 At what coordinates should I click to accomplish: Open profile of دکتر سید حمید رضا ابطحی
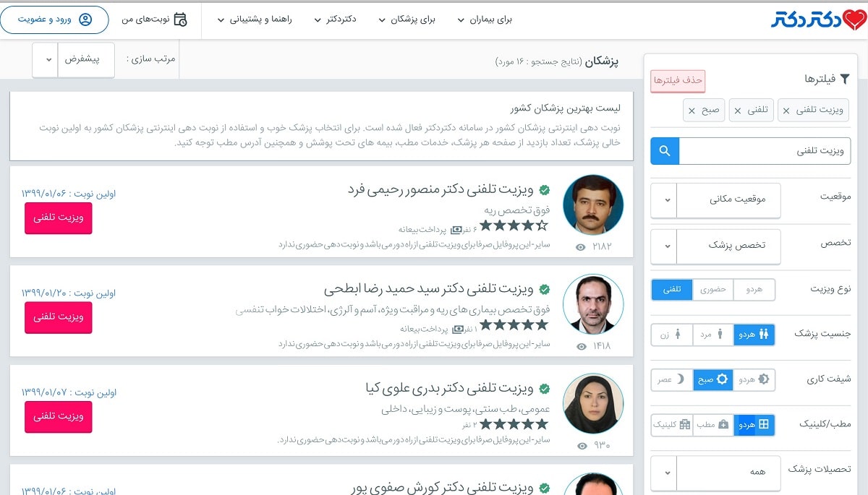tap(429, 289)
